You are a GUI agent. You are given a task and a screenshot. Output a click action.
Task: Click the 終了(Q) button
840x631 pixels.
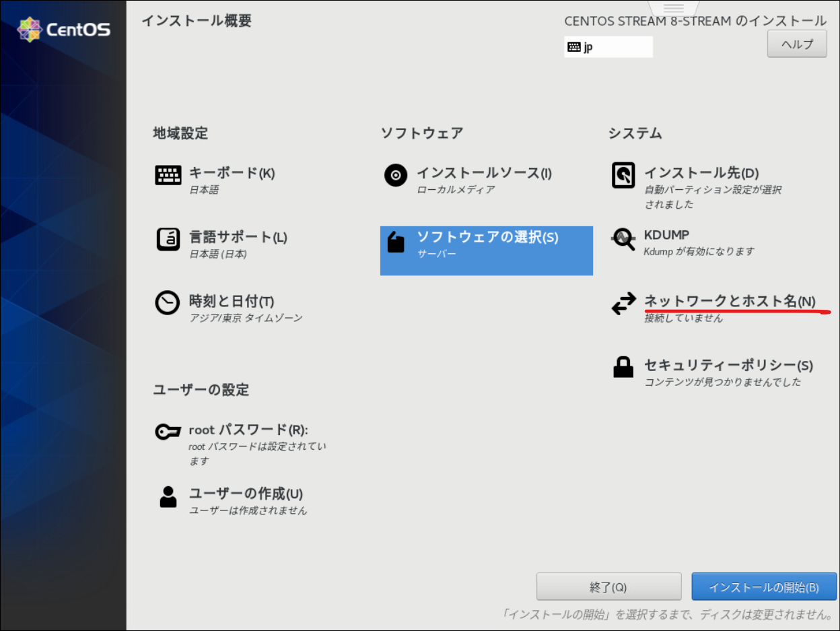[x=608, y=587]
